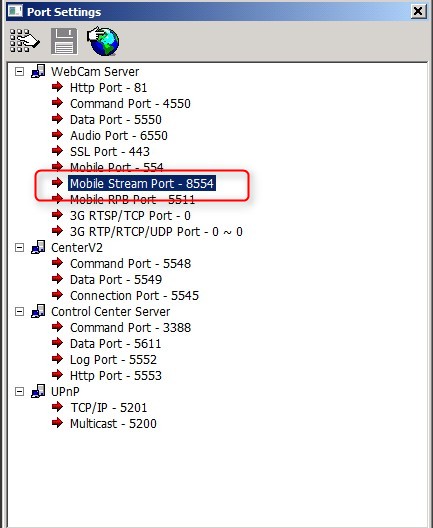Select Command Port - 3388 entry
The height and width of the screenshot is (528, 433).
pos(130,328)
